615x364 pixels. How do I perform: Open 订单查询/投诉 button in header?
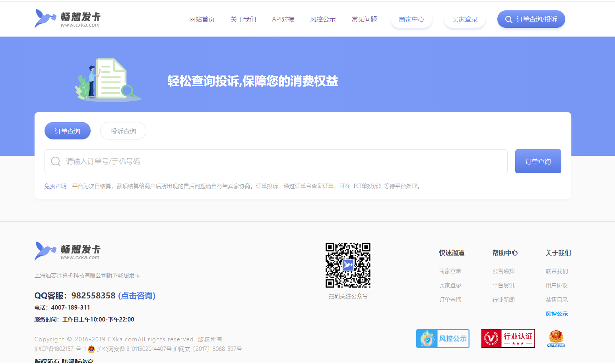pyautogui.click(x=531, y=19)
